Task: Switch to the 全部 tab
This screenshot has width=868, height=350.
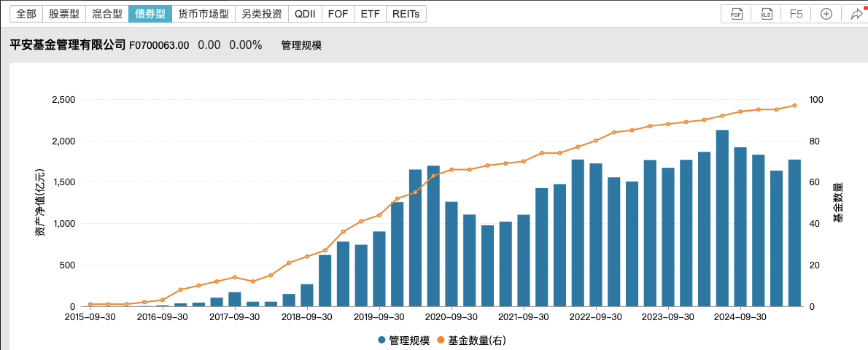Action: tap(26, 14)
